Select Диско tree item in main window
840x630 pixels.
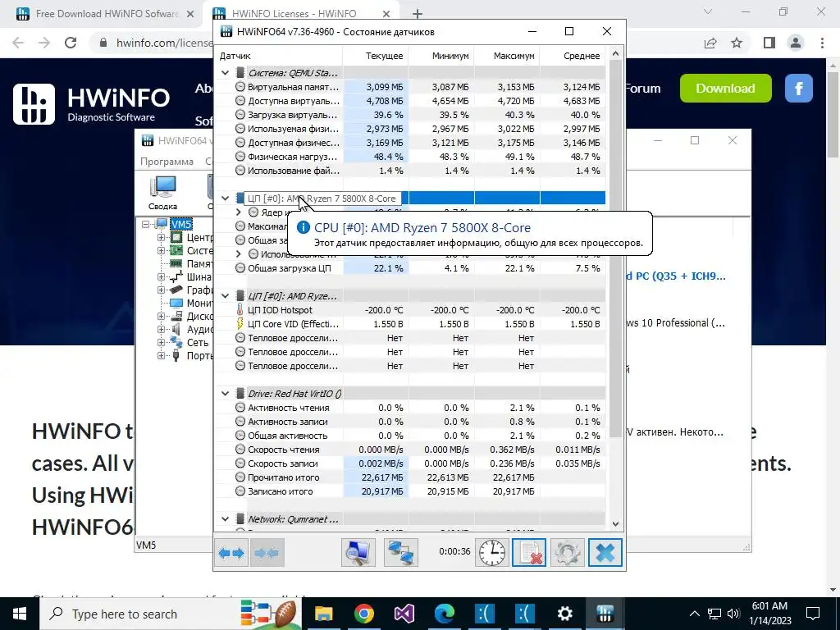click(200, 316)
